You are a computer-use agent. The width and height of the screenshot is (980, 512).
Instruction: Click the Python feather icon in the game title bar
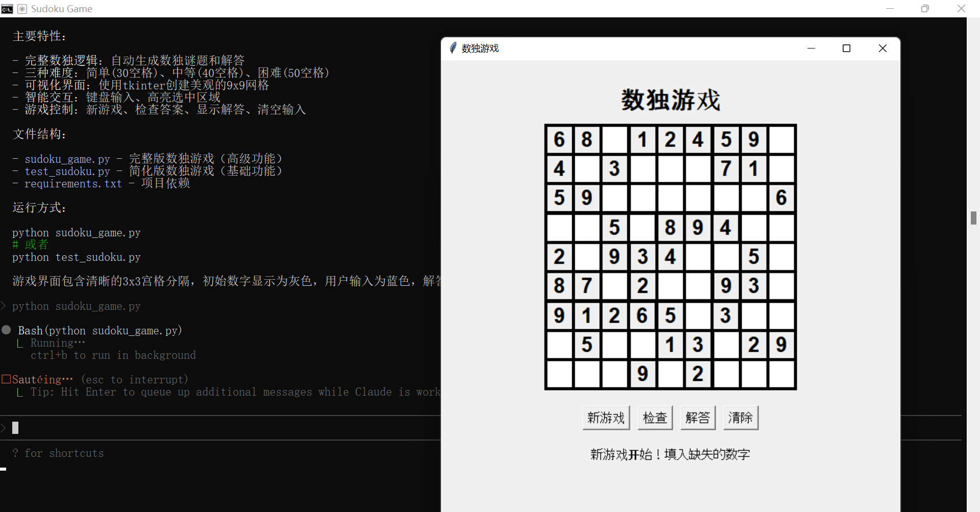point(453,48)
